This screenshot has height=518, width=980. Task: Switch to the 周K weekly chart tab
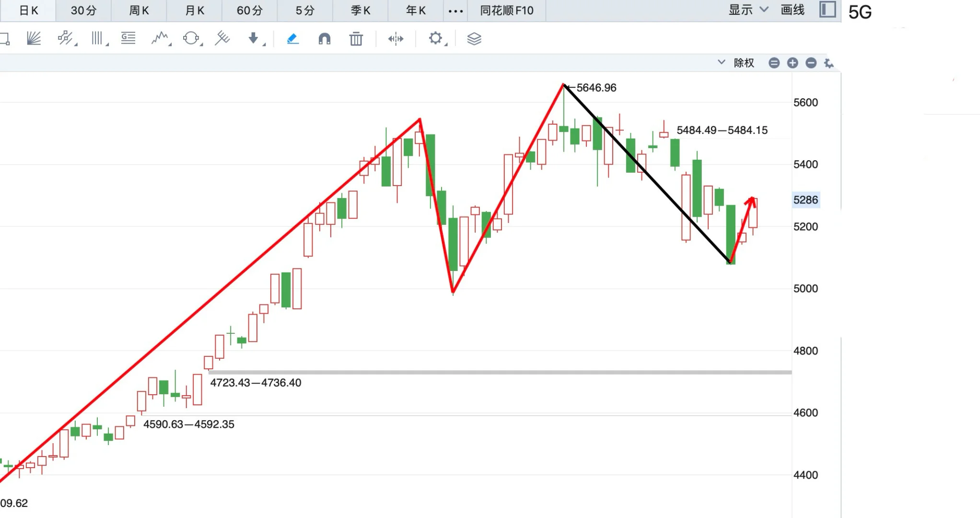pyautogui.click(x=139, y=10)
